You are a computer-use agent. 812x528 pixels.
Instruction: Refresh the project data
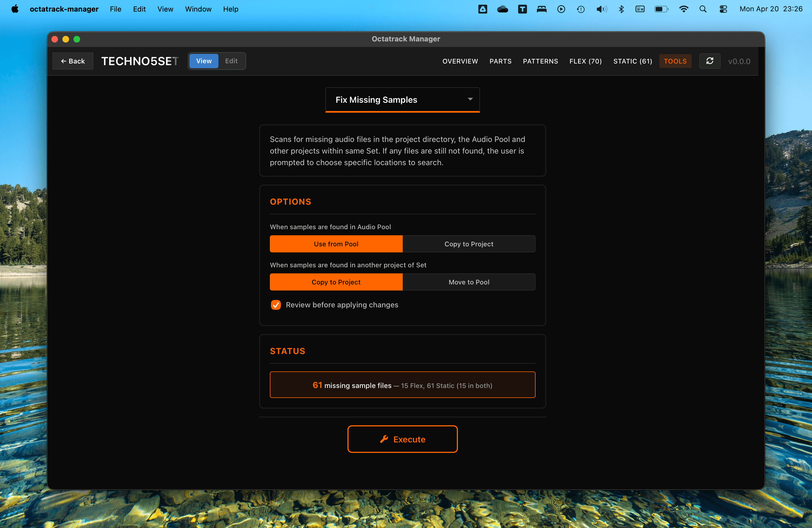(x=710, y=61)
